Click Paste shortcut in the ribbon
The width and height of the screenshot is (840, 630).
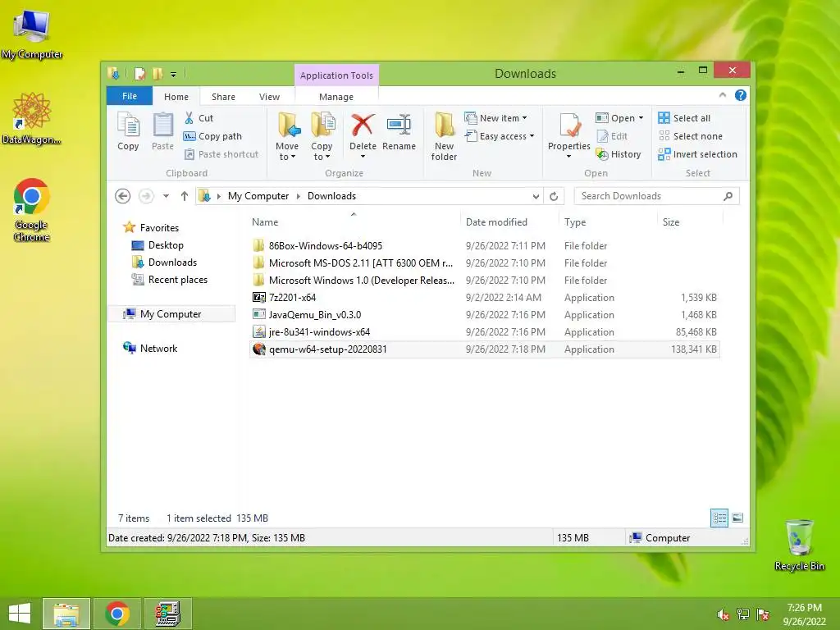[x=221, y=154]
